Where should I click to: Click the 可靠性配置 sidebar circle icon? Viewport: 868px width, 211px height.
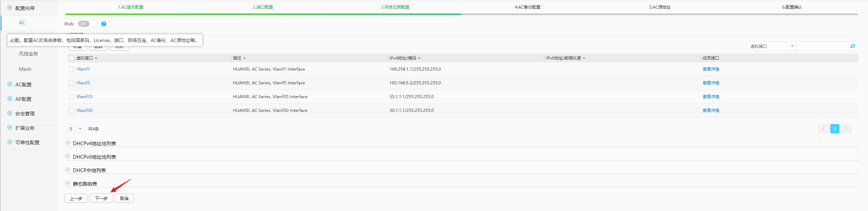pos(10,142)
